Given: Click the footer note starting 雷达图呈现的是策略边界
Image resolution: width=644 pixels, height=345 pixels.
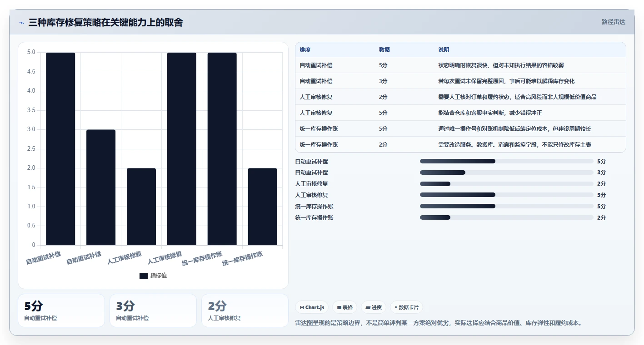Looking at the screenshot, I should [x=439, y=323].
